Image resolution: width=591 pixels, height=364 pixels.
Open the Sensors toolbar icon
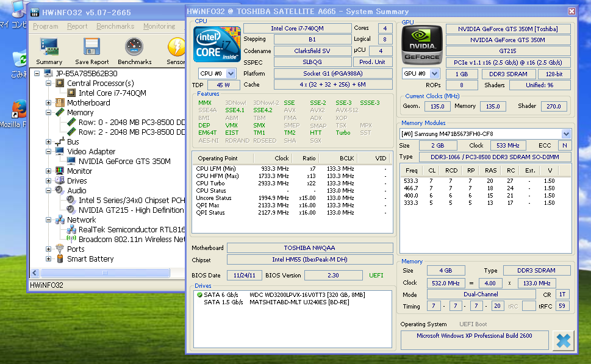click(176, 48)
